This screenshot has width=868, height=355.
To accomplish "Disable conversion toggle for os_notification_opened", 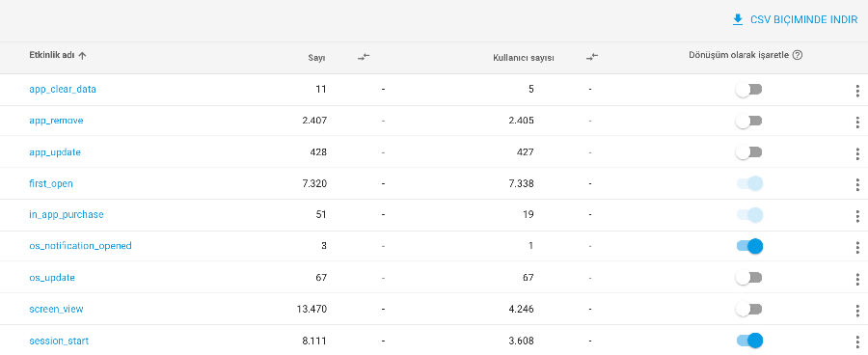I will 749,246.
